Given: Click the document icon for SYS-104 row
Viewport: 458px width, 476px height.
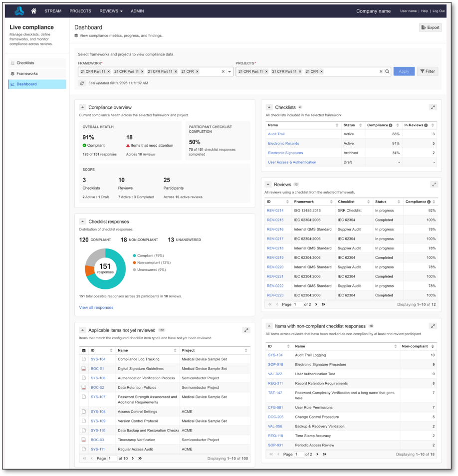Looking at the screenshot, I should pos(84,359).
